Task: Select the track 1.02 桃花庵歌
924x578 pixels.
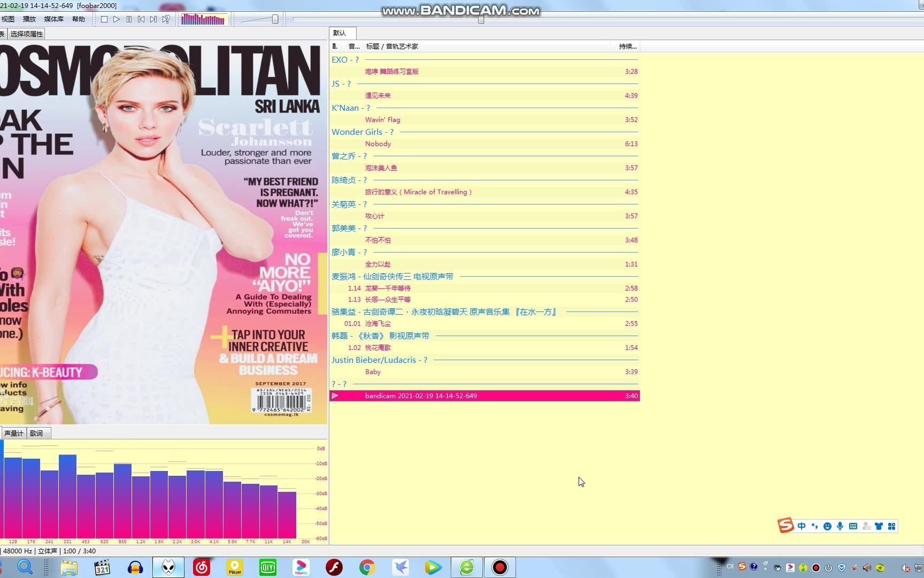Action: 484,347
